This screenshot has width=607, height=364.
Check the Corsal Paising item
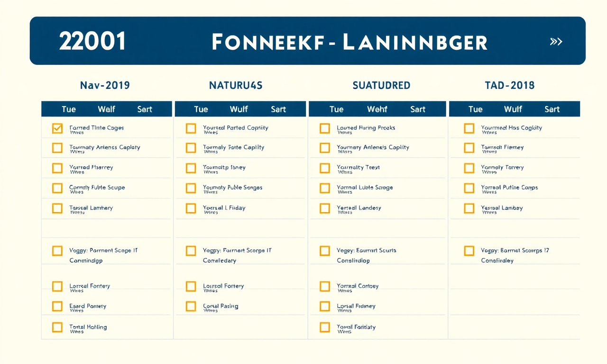tap(191, 306)
